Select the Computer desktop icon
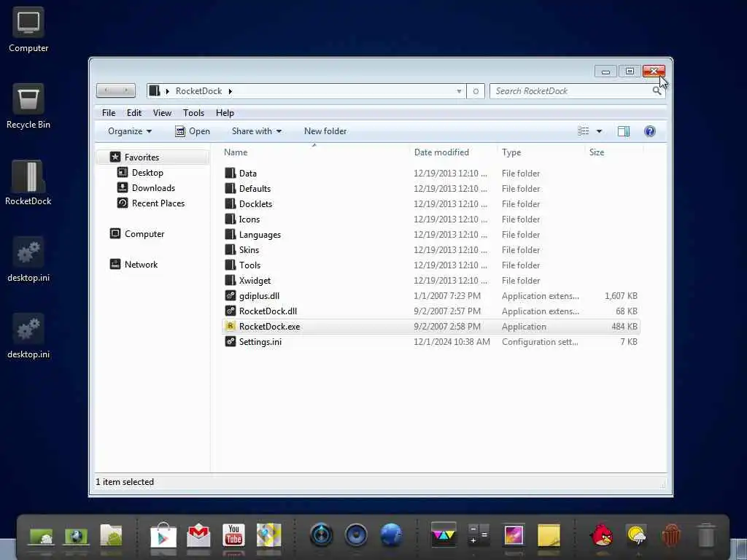 click(x=28, y=29)
